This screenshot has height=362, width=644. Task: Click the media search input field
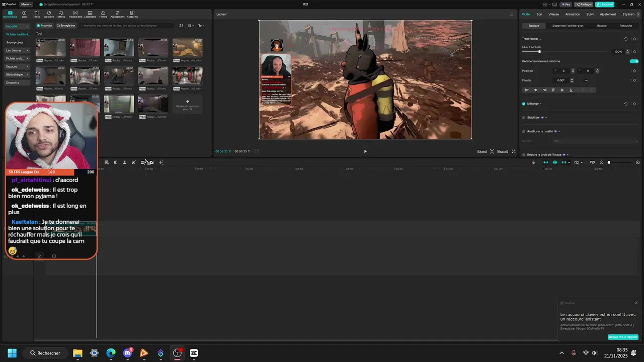[126, 25]
